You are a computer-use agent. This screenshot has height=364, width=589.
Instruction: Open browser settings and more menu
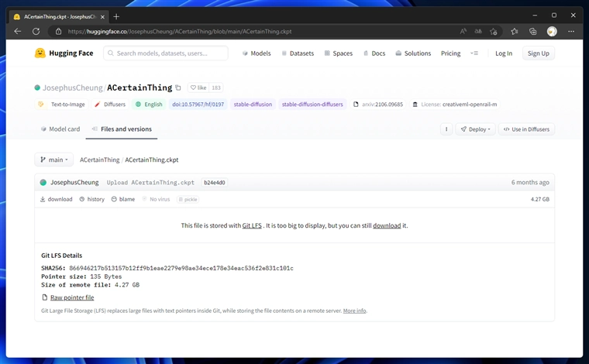pyautogui.click(x=571, y=32)
